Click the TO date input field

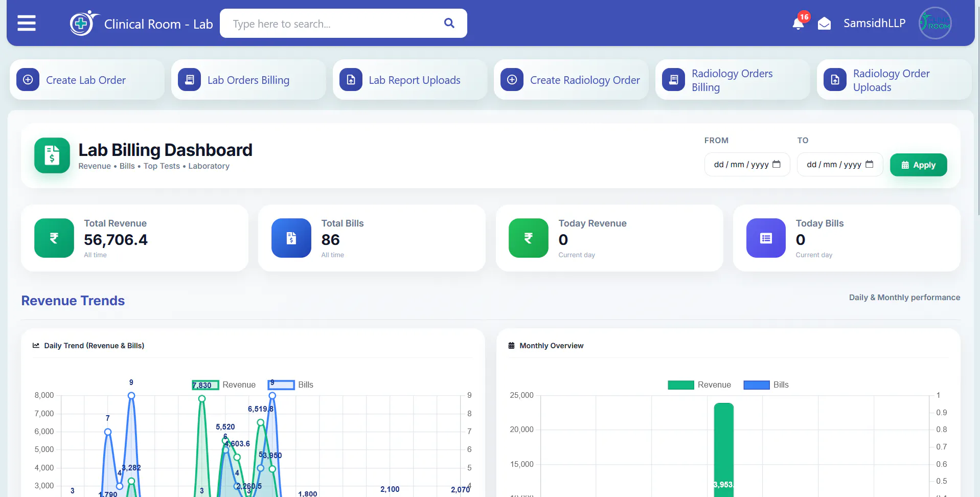(x=840, y=165)
